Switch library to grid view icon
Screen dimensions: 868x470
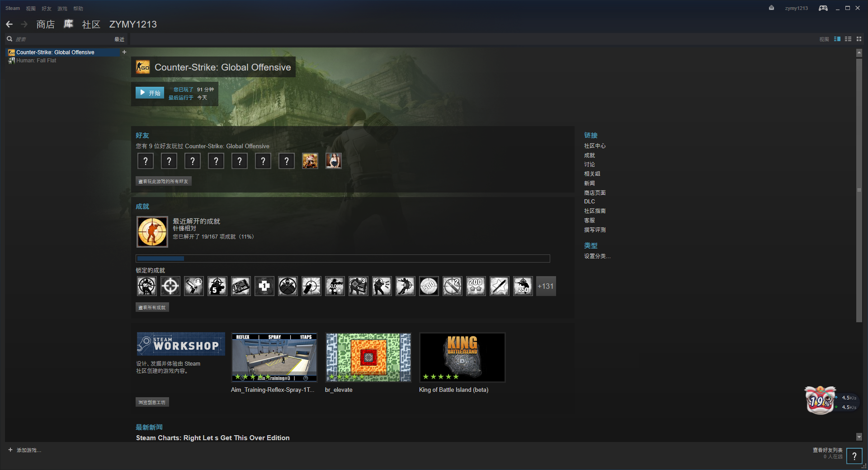pyautogui.click(x=859, y=39)
